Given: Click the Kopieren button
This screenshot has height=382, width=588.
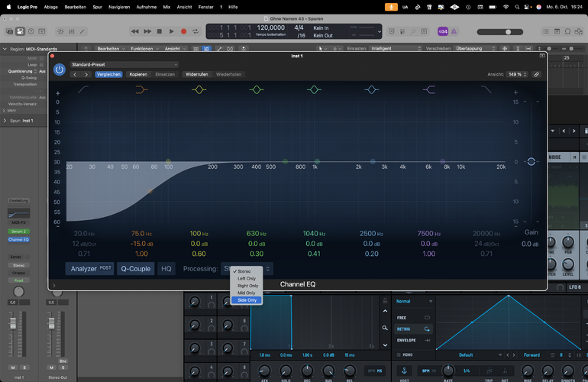Looking at the screenshot, I should click(x=138, y=75).
